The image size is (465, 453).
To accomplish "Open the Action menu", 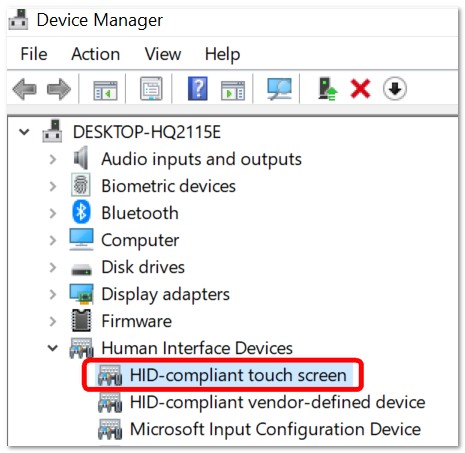I will [96, 54].
